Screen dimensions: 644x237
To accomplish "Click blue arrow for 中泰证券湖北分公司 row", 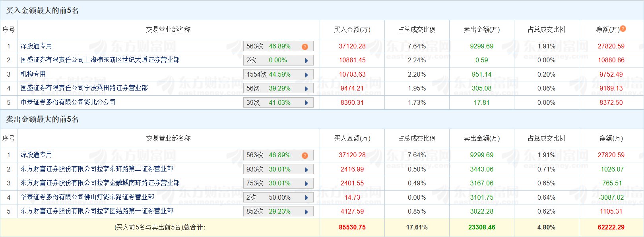I will click(x=306, y=103).
